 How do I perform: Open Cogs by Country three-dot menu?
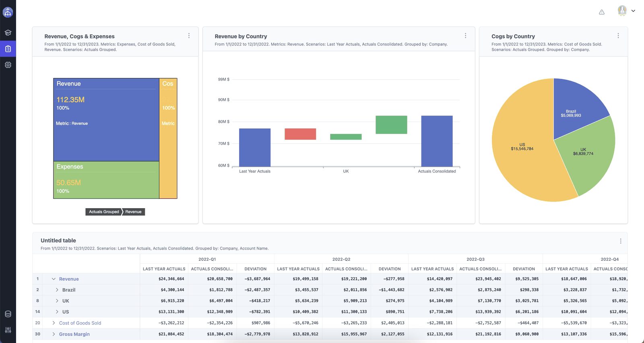coord(618,36)
